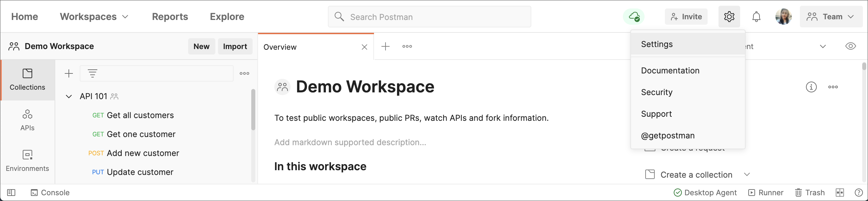Toggle two-pane view icon
Screen dimensions: 868x201
point(840,193)
